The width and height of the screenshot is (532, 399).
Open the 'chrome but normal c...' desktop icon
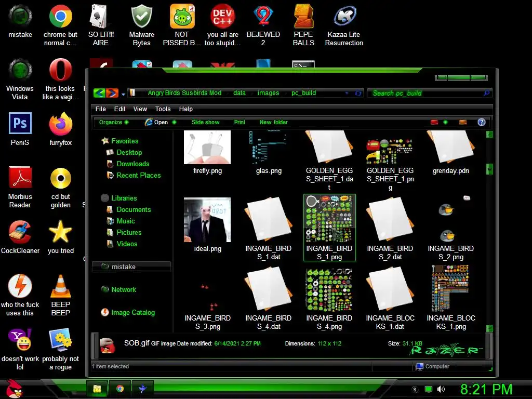[60, 24]
